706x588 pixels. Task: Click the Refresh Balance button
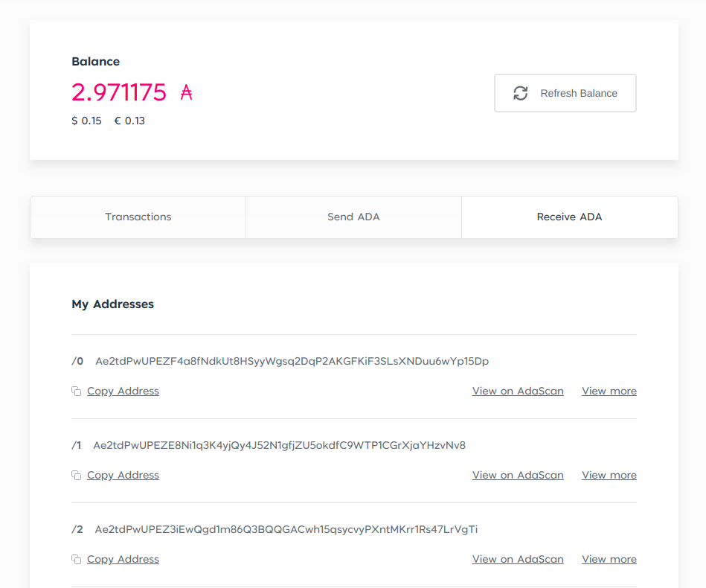(565, 93)
